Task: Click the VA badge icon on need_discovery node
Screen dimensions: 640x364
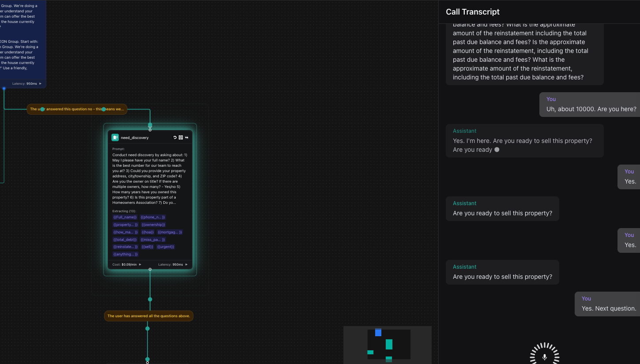Action: coord(187,138)
